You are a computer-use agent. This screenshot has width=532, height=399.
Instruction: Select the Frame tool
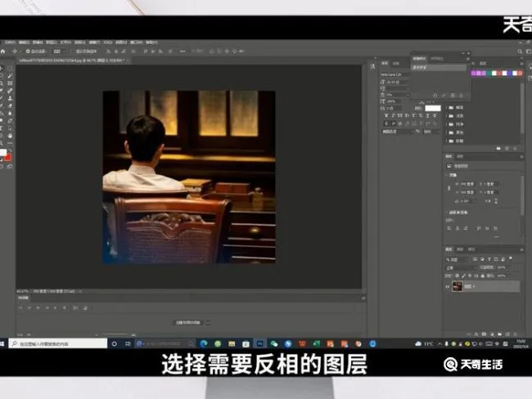coord(10,83)
